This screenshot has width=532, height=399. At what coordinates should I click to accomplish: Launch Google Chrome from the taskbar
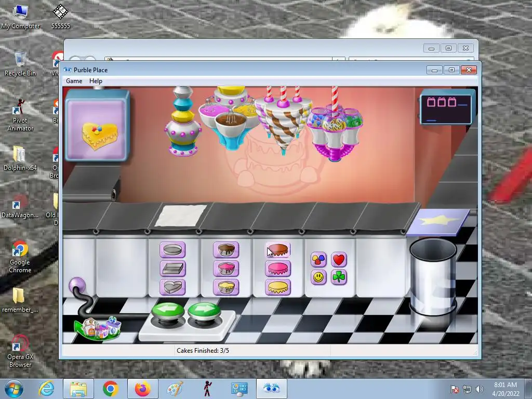[x=110, y=389]
